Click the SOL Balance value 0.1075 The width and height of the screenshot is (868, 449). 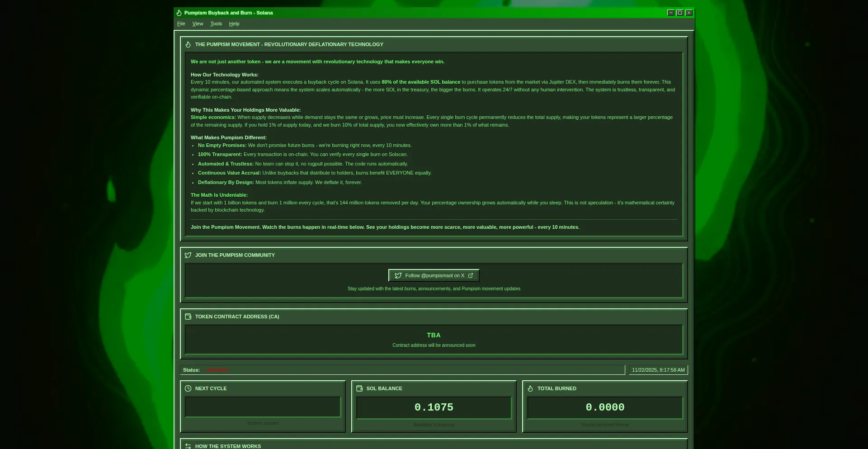click(434, 407)
